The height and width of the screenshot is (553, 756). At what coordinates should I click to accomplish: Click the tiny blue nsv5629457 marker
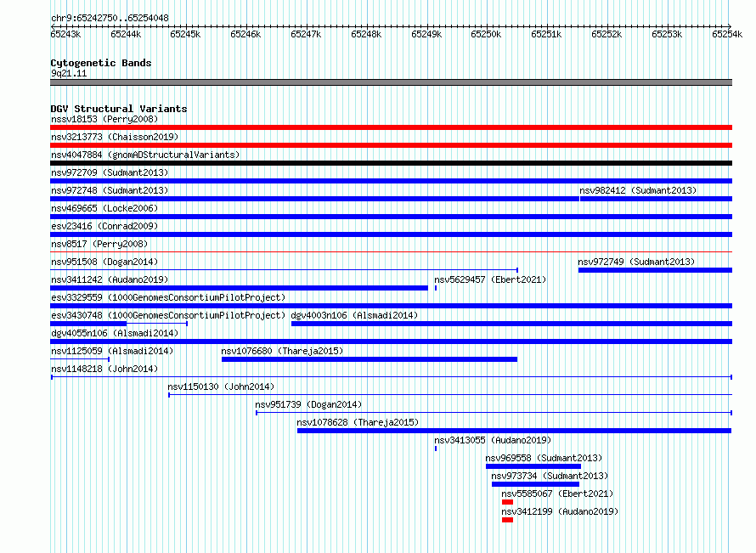pos(436,288)
